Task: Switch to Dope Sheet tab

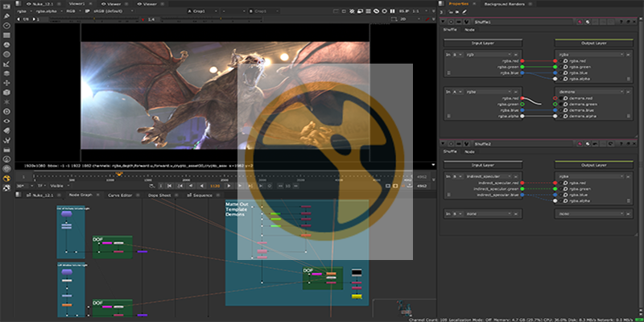Action: click(159, 195)
